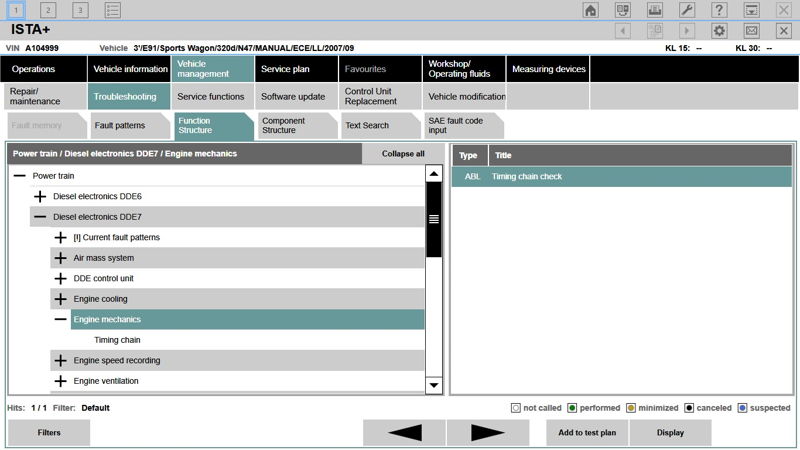Expand the Diesel electronics DDE6 node
Viewport: 800px width, 450px height.
(40, 196)
